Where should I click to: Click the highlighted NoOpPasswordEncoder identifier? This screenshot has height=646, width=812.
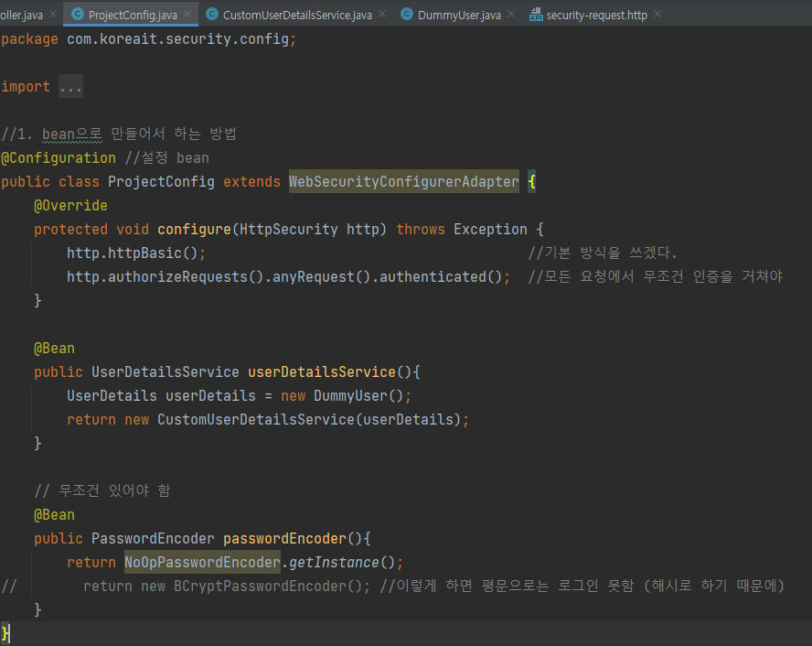click(x=202, y=562)
